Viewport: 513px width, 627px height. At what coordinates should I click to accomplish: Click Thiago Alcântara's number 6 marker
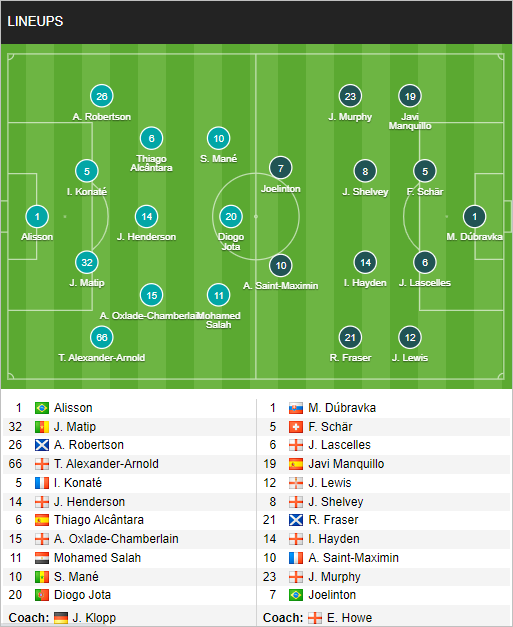click(151, 138)
